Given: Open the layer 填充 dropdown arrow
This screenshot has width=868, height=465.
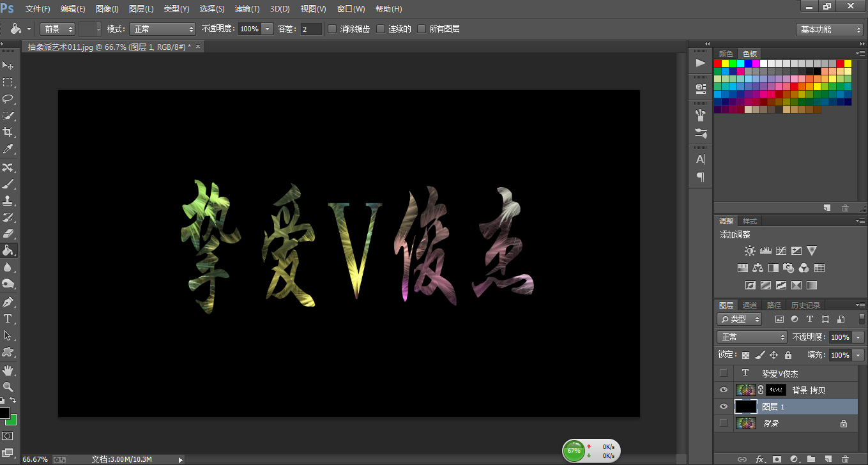Looking at the screenshot, I should tap(858, 355).
